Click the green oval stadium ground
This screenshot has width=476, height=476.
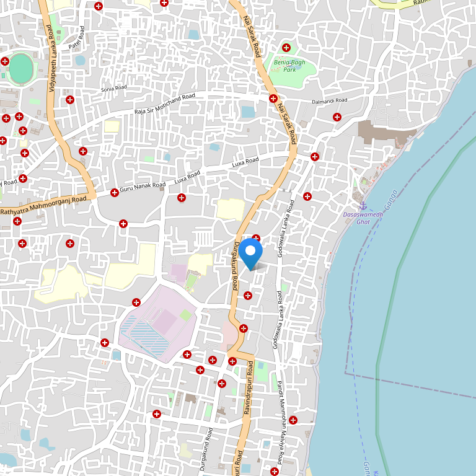click(21, 69)
